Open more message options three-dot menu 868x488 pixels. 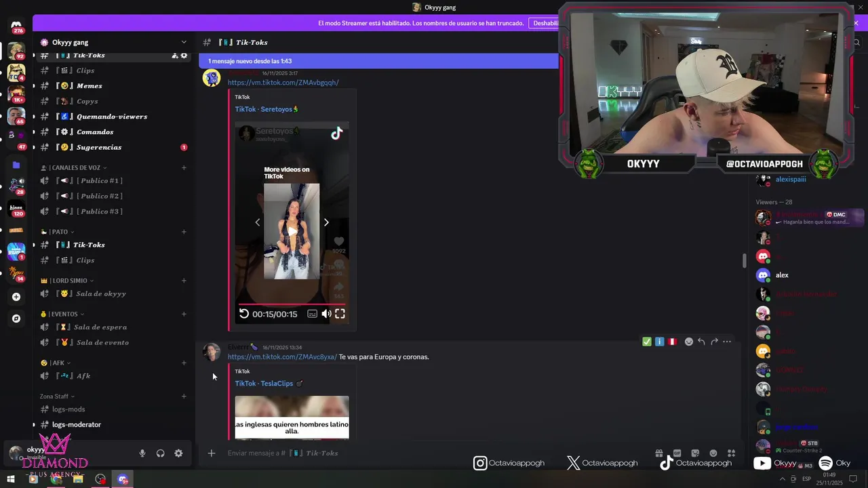(x=727, y=342)
